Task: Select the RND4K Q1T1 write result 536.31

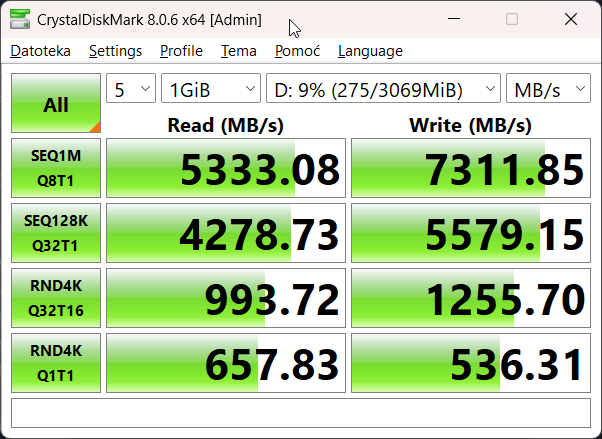Action: 471,363
